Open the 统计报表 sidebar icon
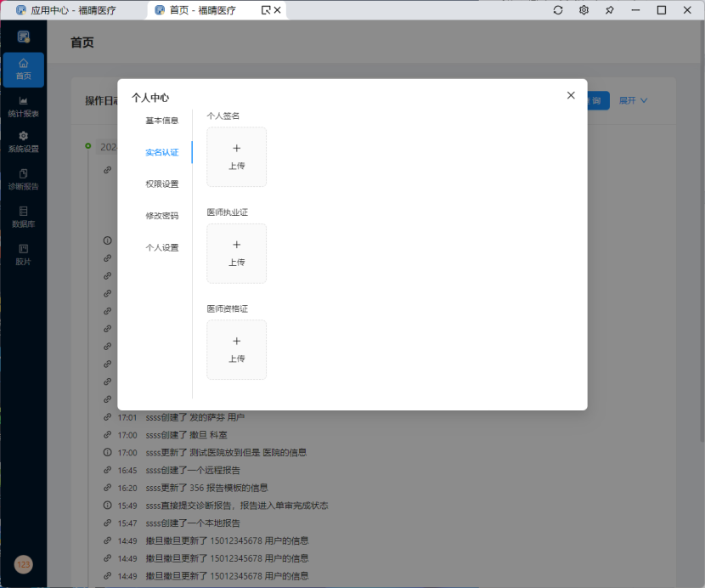This screenshot has width=705, height=588. point(23,105)
